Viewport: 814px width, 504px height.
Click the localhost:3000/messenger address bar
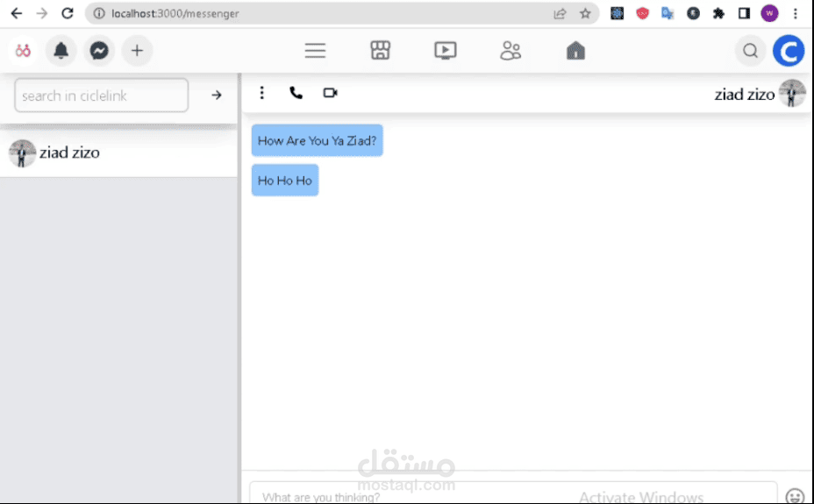pyautogui.click(x=343, y=13)
